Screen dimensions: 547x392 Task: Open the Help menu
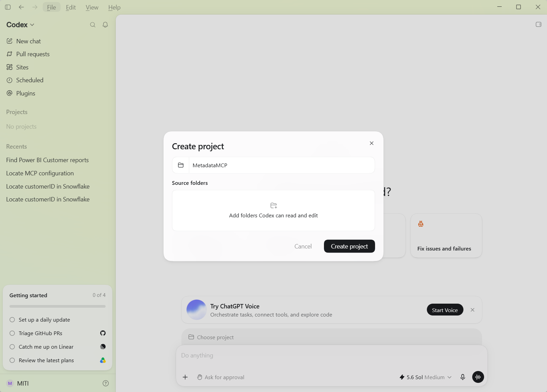114,7
